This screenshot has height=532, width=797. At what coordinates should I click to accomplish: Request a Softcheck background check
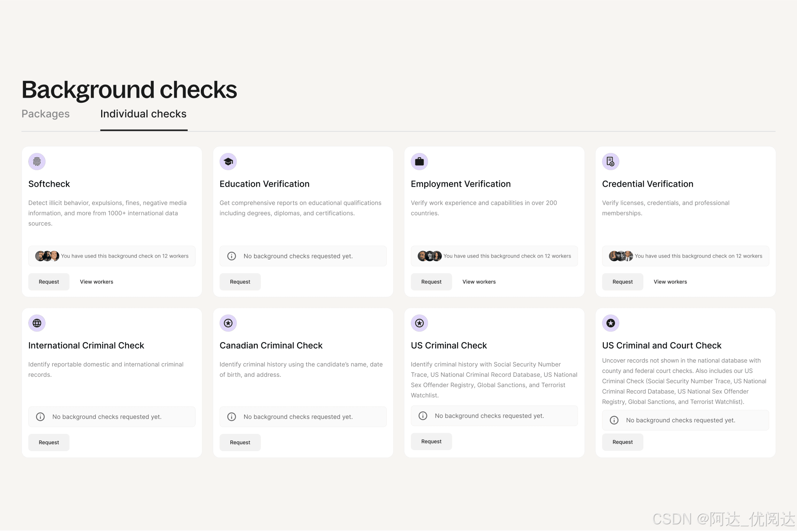coord(49,282)
